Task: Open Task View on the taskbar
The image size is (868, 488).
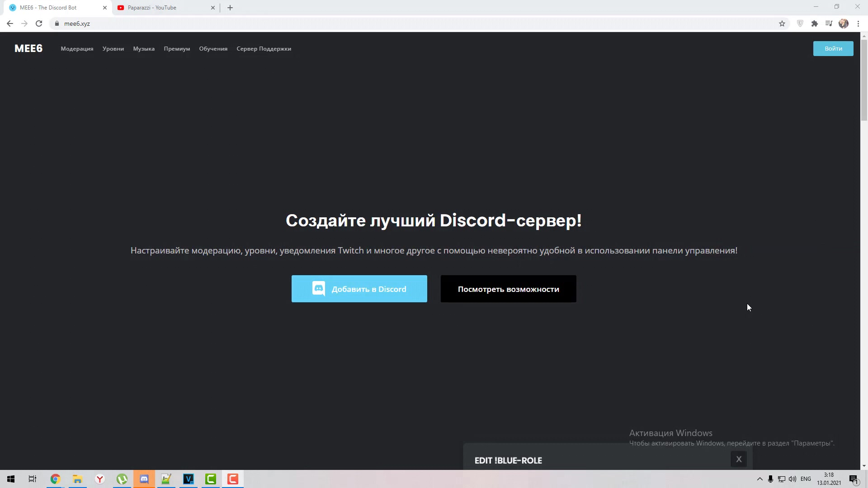Action: click(33, 479)
